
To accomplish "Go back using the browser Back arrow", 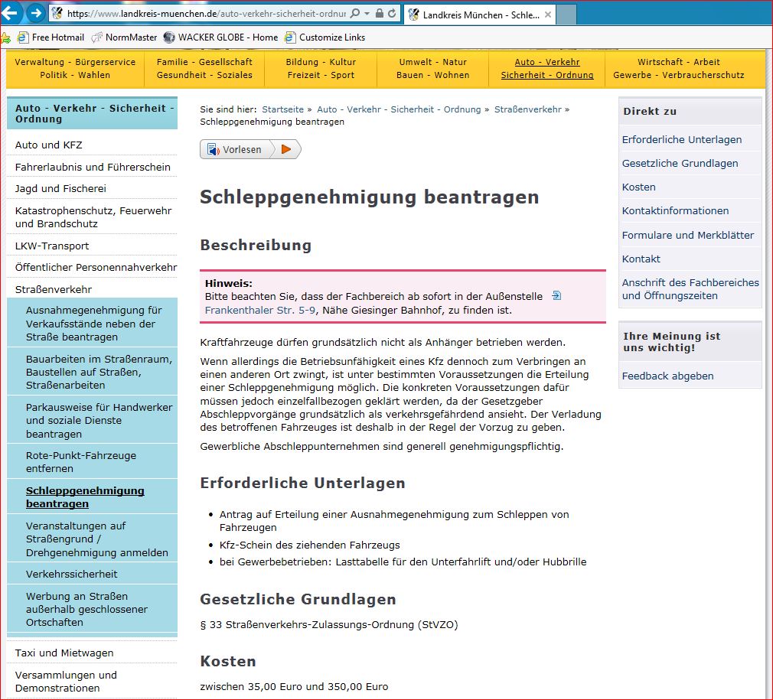I will 10,13.
